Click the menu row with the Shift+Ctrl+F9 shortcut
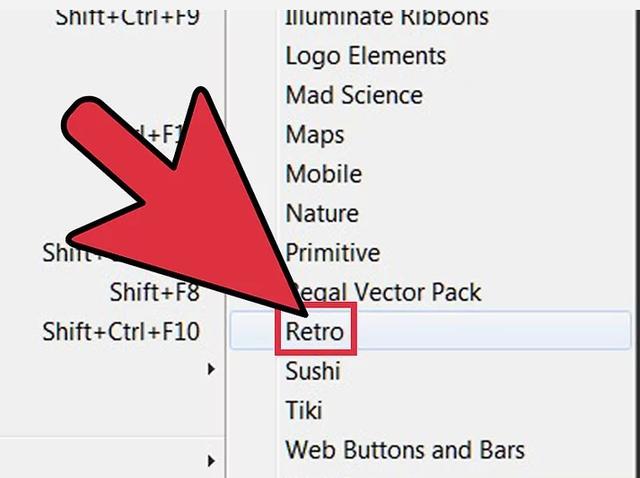 pos(112,17)
